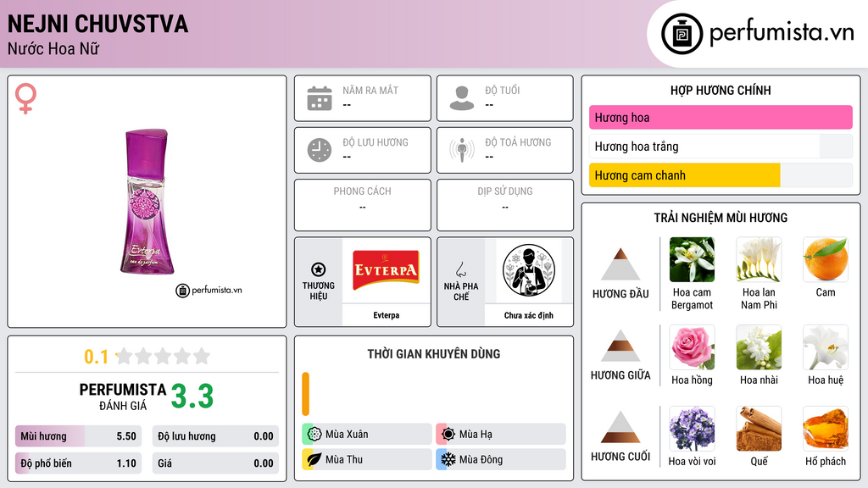Viewport: 868px width, 488px height.
Task: Click the sillage person icon beside Độ toả hương
Action: click(x=462, y=150)
